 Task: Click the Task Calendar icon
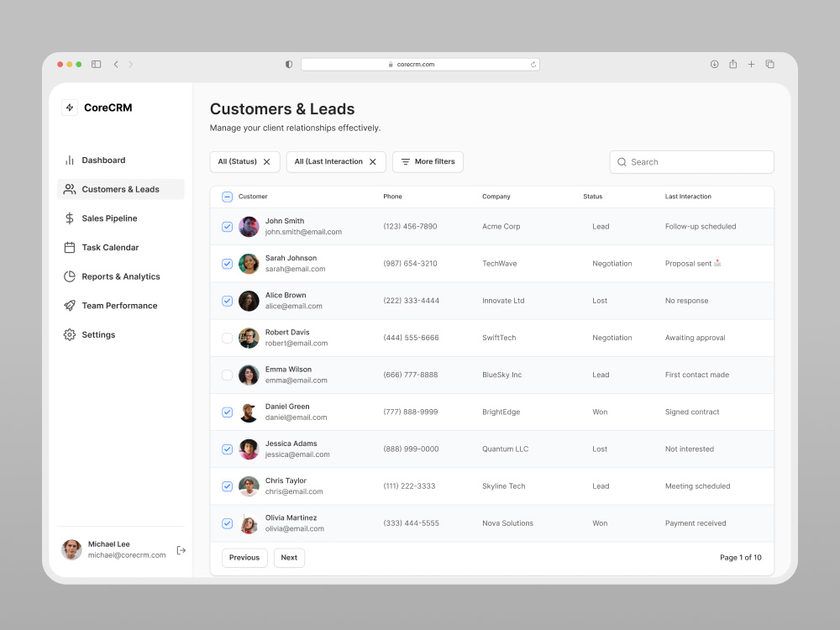click(70, 248)
